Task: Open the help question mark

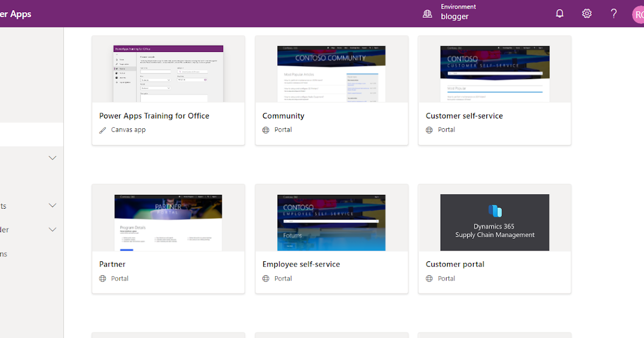Action: pyautogui.click(x=613, y=13)
